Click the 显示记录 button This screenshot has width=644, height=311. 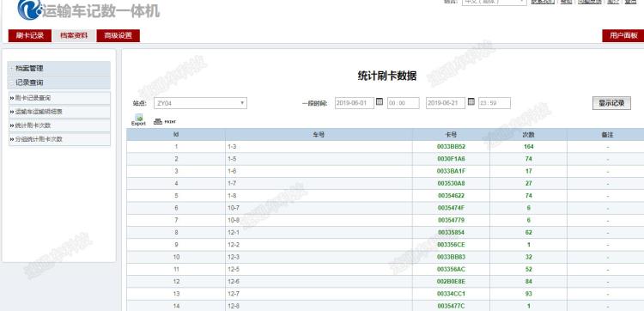[611, 103]
